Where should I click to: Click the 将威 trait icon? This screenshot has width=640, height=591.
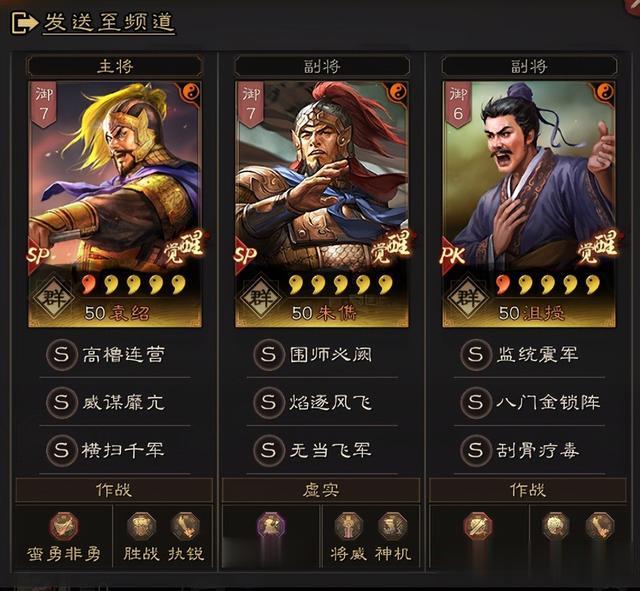point(348,526)
